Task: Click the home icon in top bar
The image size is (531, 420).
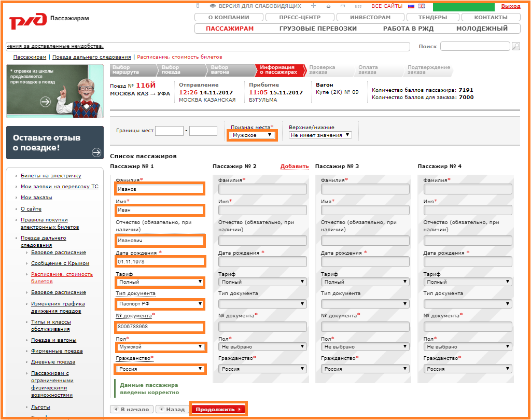Action: click(328, 6)
